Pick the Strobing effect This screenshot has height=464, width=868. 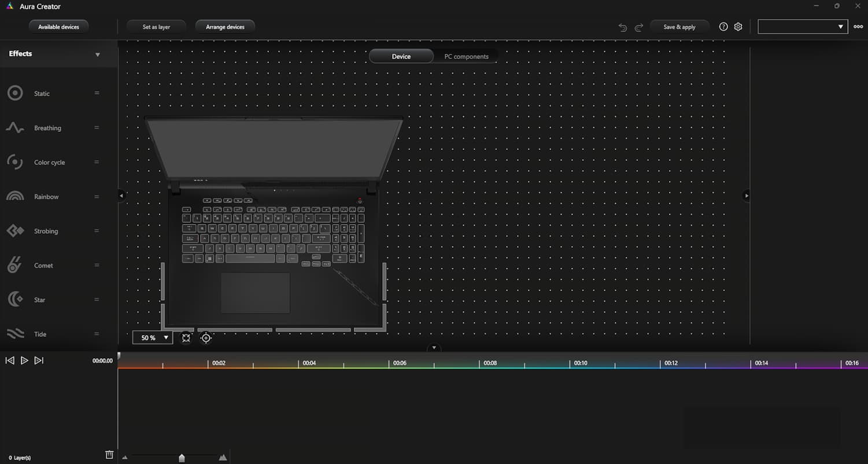tap(46, 231)
